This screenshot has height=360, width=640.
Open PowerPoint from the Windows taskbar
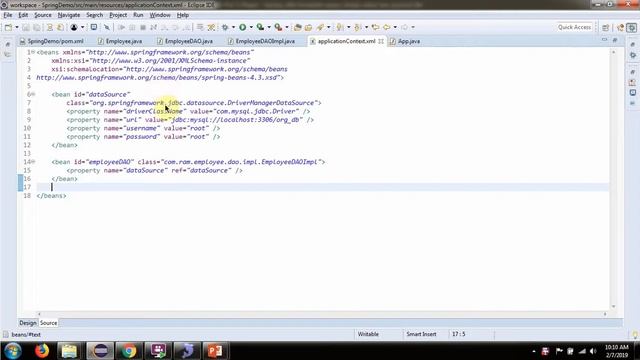click(x=215, y=351)
